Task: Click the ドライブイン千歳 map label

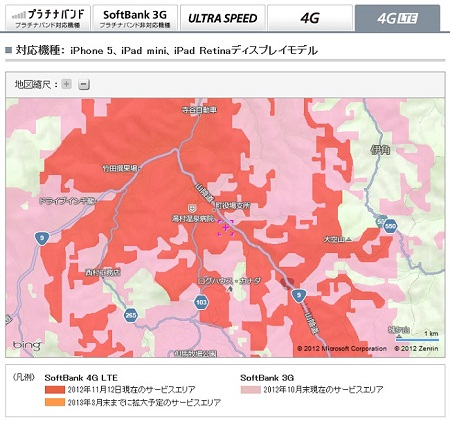Action: tap(67, 201)
